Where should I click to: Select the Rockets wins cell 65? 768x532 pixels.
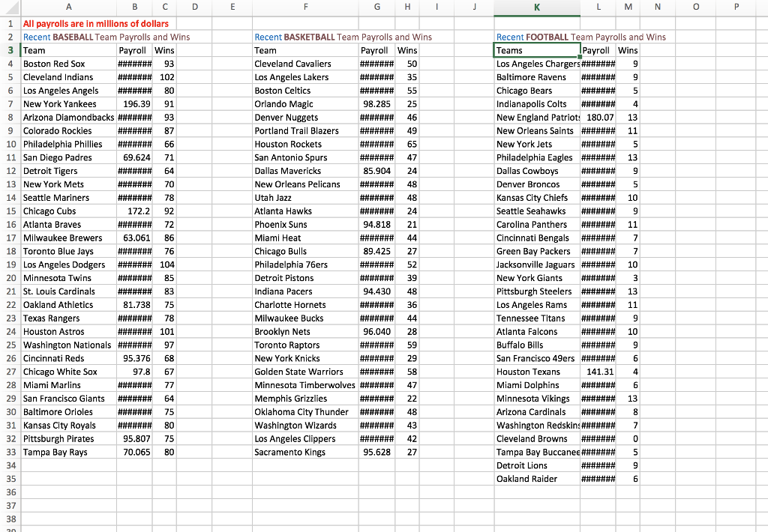407,145
